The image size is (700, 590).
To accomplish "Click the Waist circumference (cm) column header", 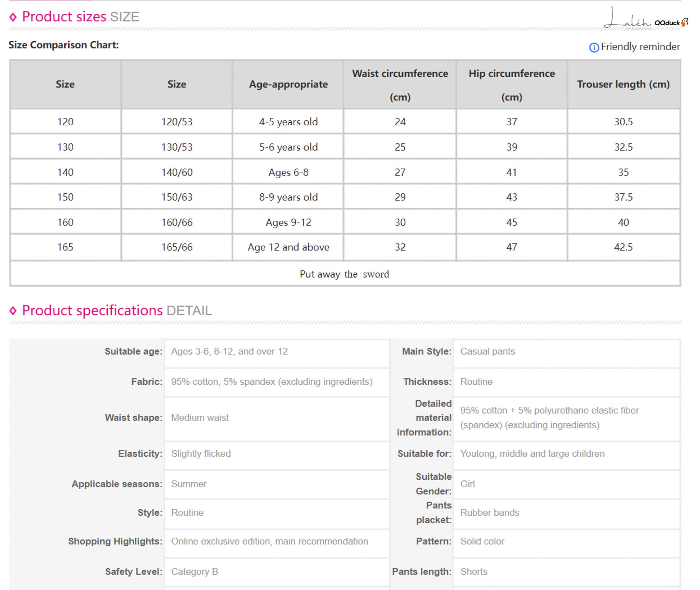I will tap(400, 84).
